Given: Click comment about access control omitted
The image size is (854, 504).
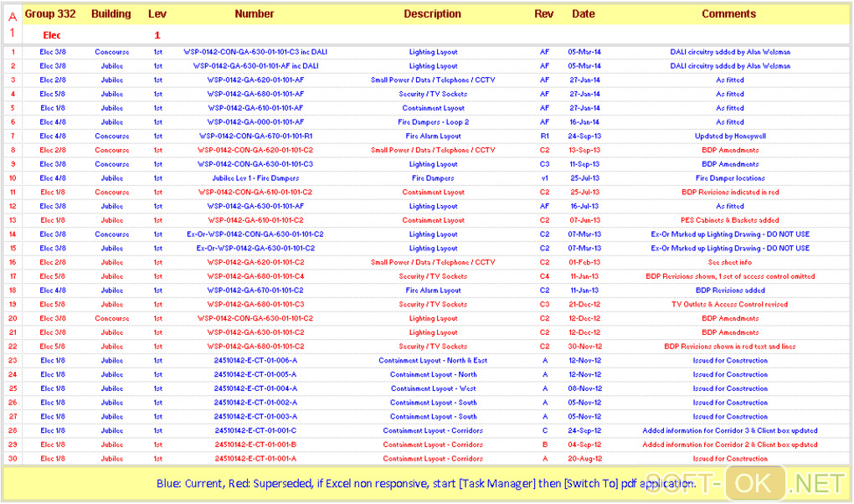Looking at the screenshot, I should pos(730,276).
